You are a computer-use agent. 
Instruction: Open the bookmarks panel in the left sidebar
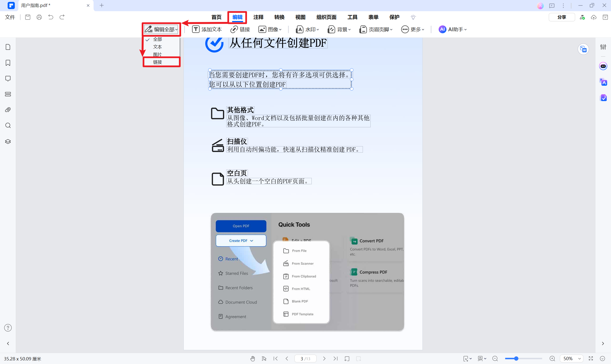(x=8, y=63)
